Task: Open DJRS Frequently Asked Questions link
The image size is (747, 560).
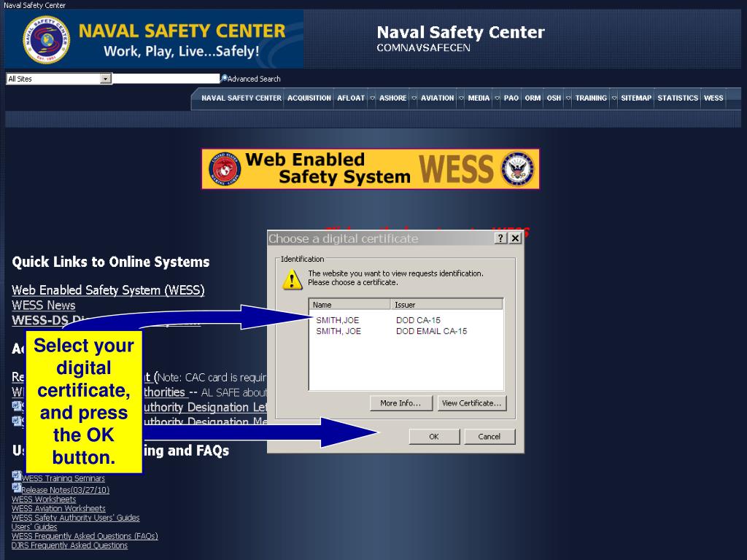Action: (69, 545)
